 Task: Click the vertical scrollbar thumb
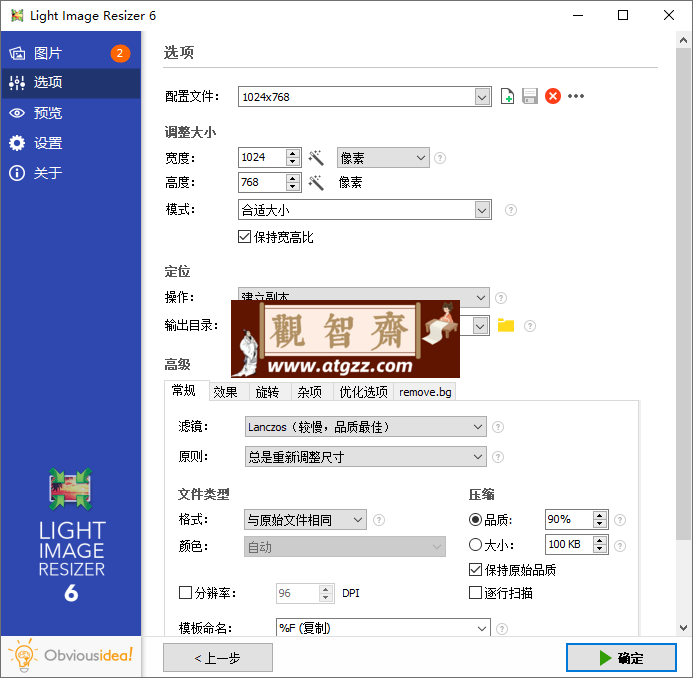[683, 293]
